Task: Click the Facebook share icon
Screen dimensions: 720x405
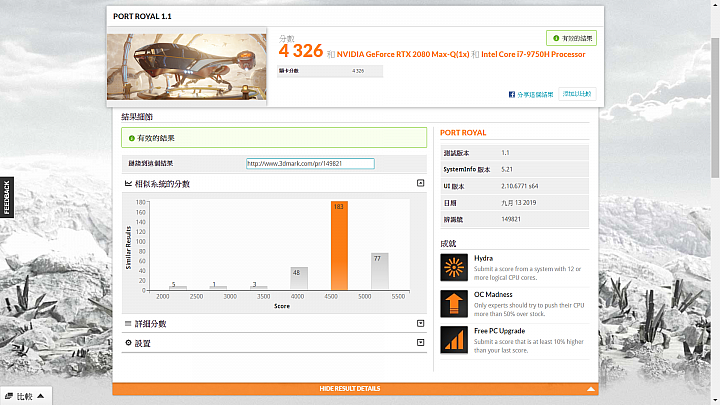Action: click(512, 94)
